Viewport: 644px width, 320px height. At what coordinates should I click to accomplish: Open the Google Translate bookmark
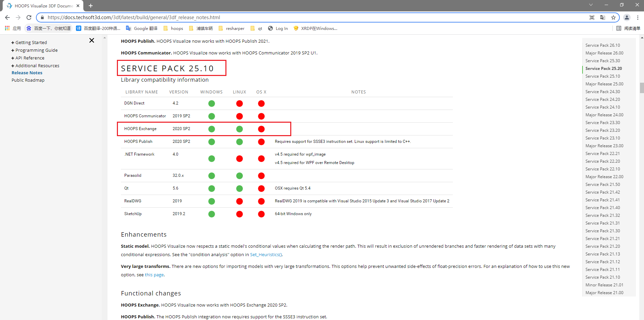[x=141, y=29]
